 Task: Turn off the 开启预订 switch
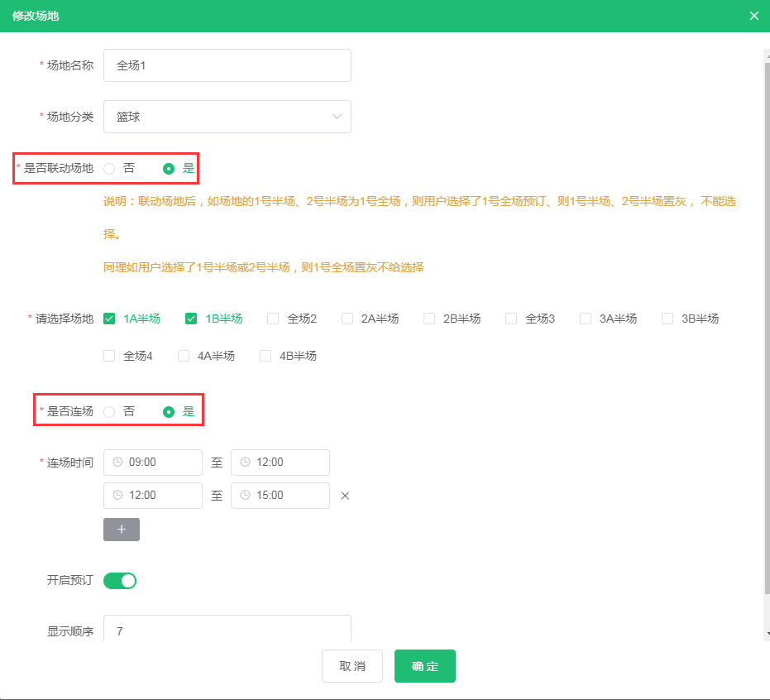(x=120, y=581)
